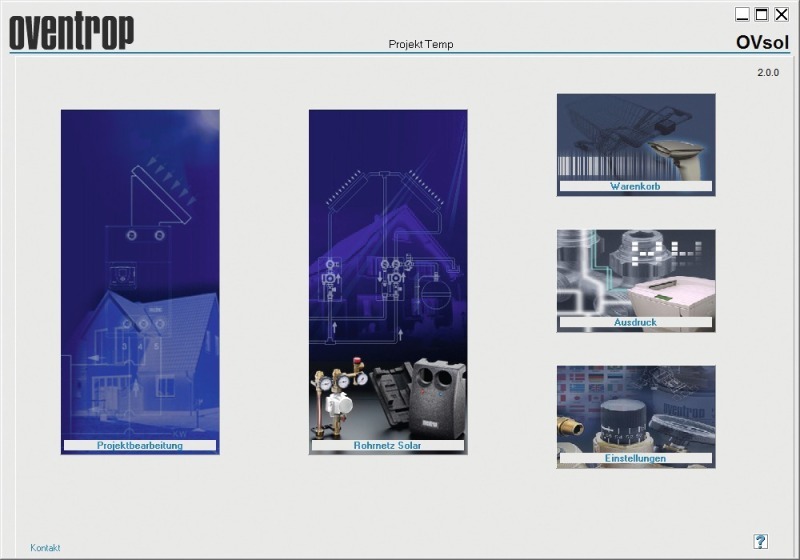Open Einstellungen via its label bar
The image size is (800, 560).
click(x=635, y=458)
